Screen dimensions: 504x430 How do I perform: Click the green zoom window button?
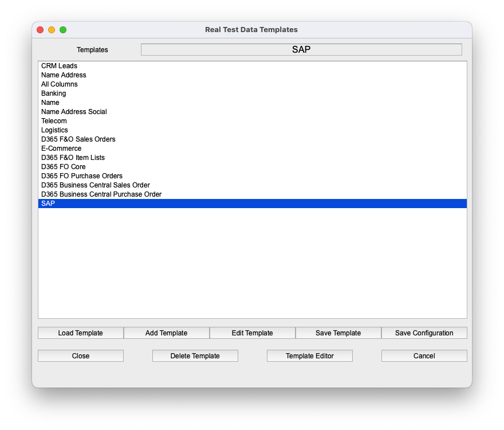tap(63, 30)
